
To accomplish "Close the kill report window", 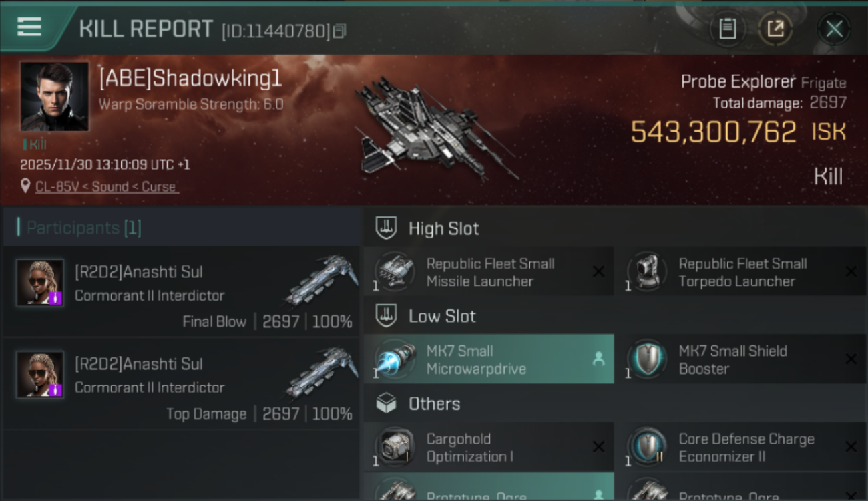I will click(834, 29).
